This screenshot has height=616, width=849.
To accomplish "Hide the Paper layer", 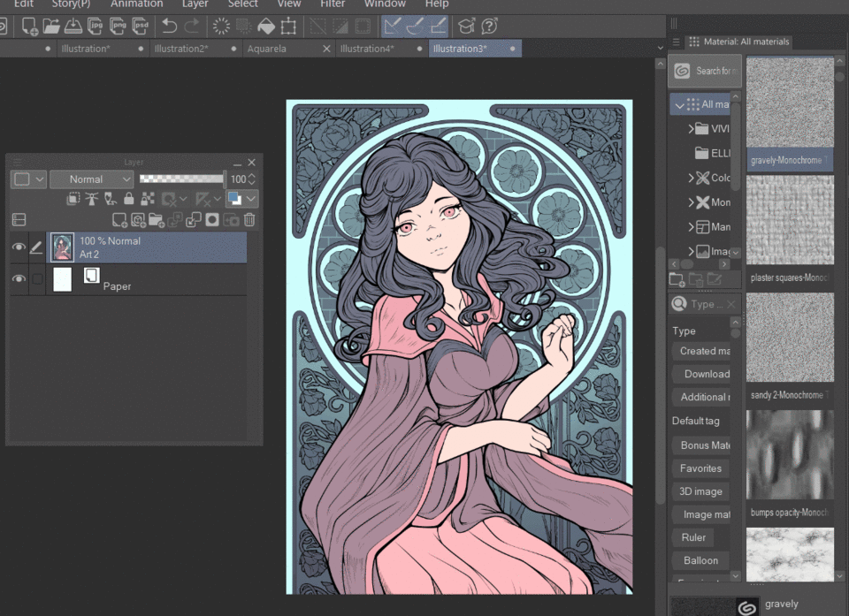I will [x=19, y=279].
